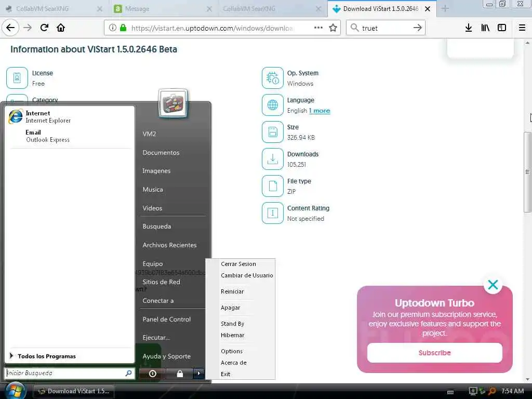Open Email Outlook Express entry
This screenshot has width=532, height=399.
pos(70,136)
